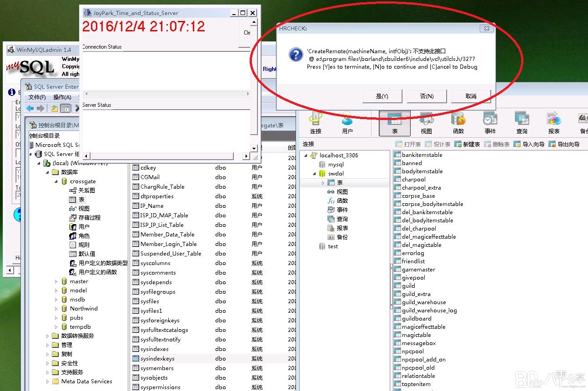The height and width of the screenshot is (391, 588).
Task: Select the guild_warehouse_log table
Action: 426,311
